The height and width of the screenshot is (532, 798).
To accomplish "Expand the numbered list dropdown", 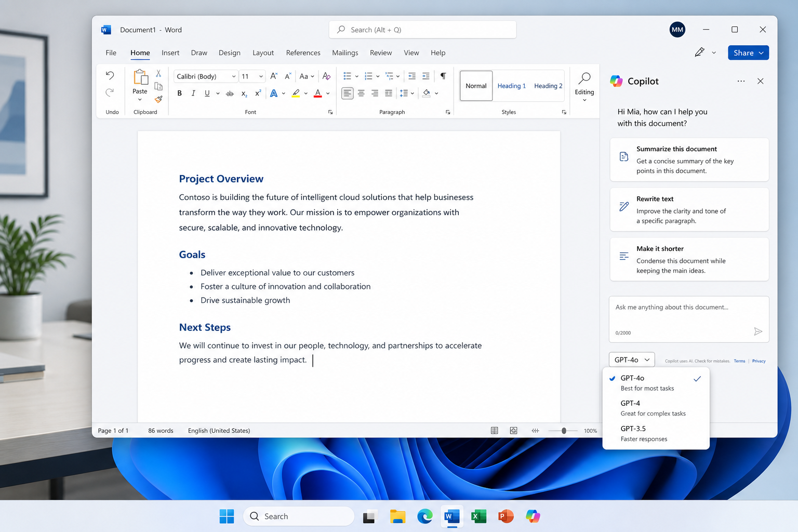I will point(378,76).
